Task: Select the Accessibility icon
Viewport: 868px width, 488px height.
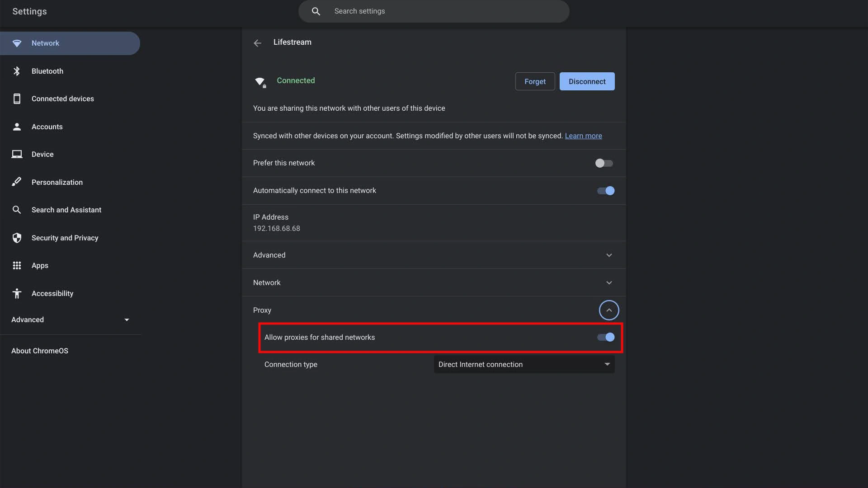Action: tap(17, 293)
